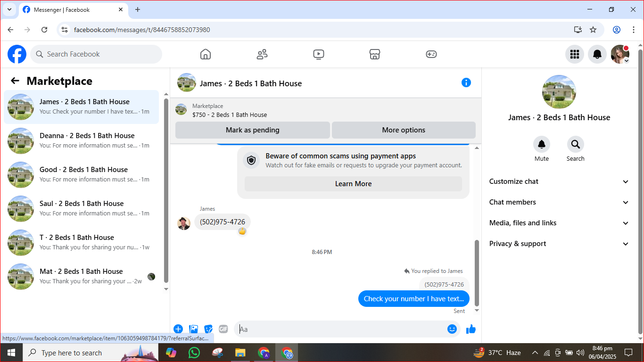Click the chat messages scrollbar
The height and width of the screenshot is (362, 644).
pyautogui.click(x=477, y=273)
